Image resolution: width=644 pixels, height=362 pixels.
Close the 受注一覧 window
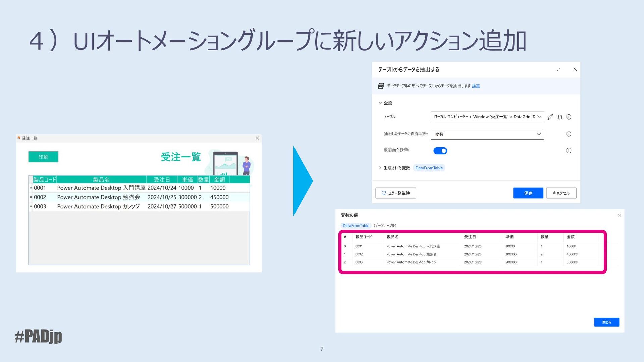[257, 138]
